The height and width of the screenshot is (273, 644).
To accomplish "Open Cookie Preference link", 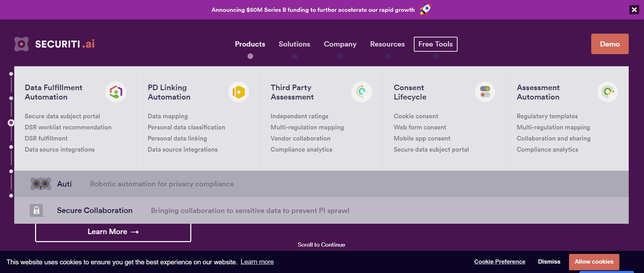I will click(500, 262).
